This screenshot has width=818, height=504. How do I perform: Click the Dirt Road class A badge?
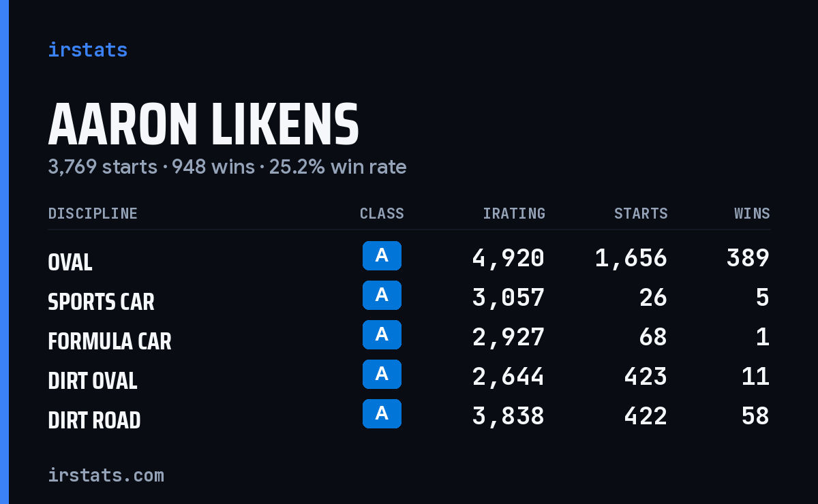(x=382, y=413)
